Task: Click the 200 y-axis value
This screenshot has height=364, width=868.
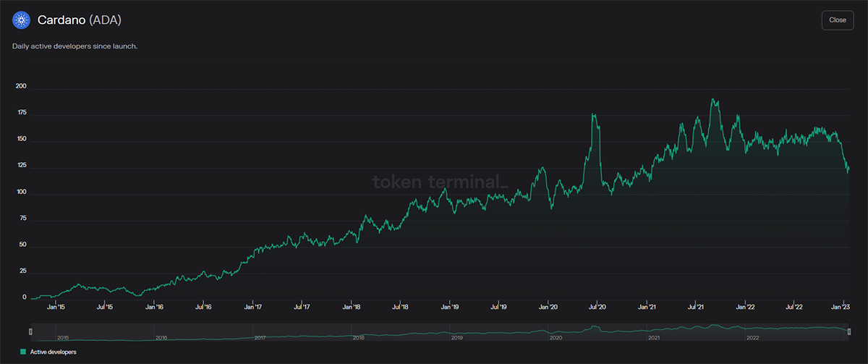Action: tap(20, 86)
